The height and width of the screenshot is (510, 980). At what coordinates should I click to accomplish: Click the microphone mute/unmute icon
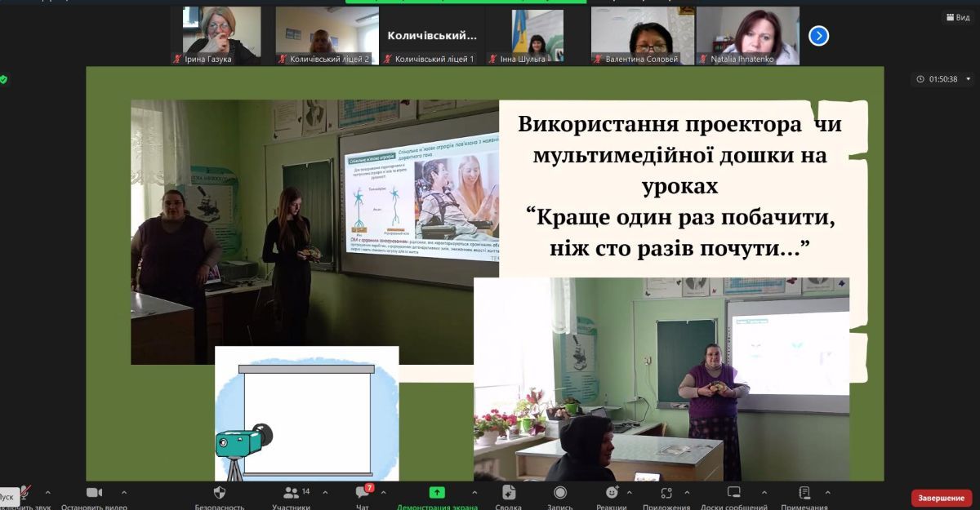tap(24, 493)
